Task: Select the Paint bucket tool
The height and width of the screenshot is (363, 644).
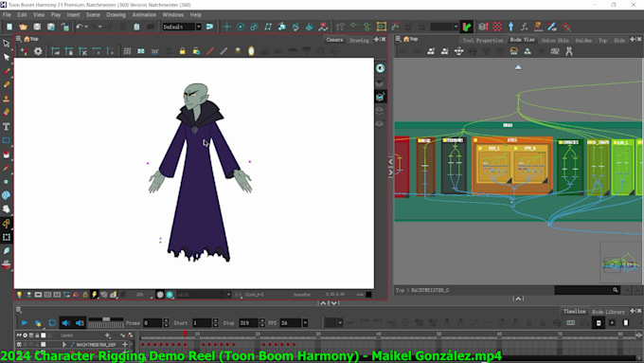Action: tap(7, 154)
